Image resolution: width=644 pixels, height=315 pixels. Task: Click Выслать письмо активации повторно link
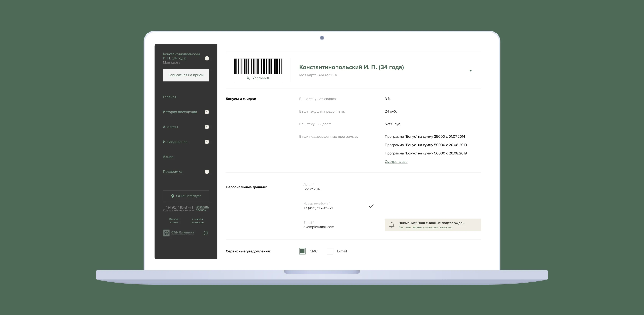425,228
